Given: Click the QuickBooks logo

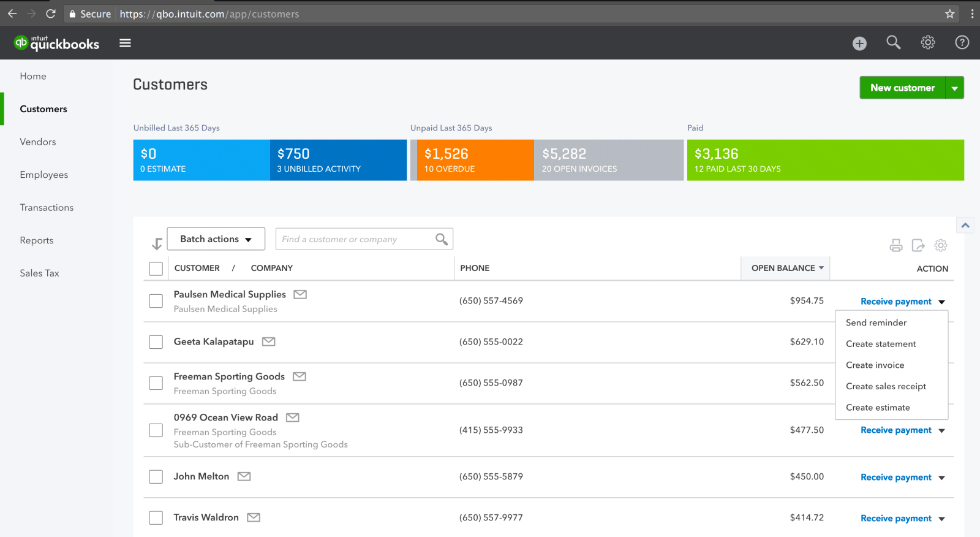Looking at the screenshot, I should (x=56, y=43).
